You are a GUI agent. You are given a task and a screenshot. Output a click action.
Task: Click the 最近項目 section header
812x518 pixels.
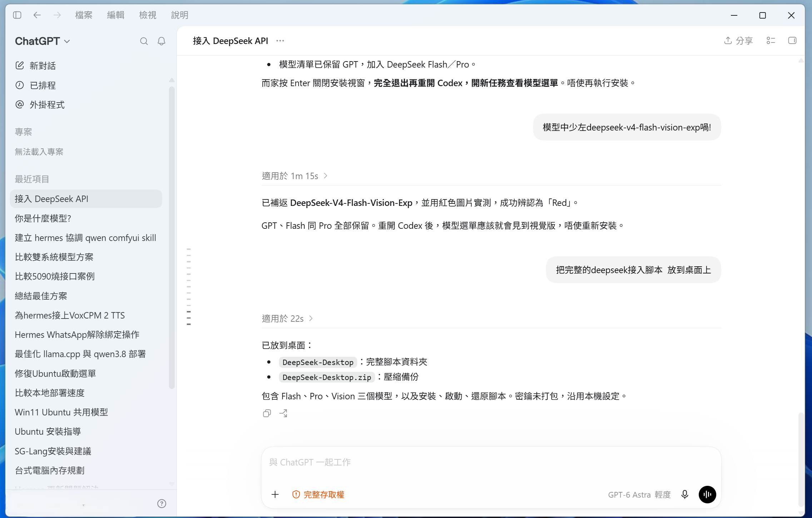(32, 179)
